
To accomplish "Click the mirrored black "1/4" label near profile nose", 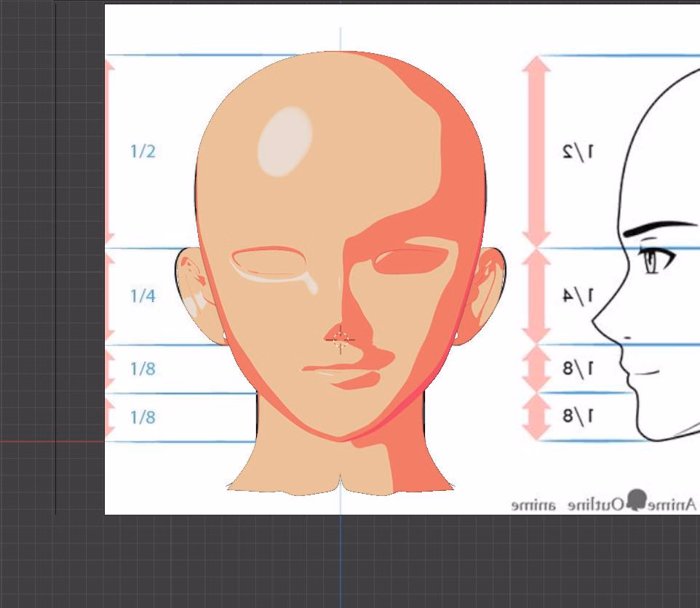I will (x=578, y=295).
